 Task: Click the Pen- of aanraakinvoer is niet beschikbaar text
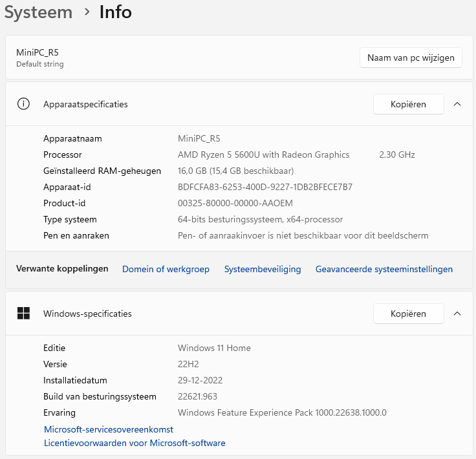[303, 235]
